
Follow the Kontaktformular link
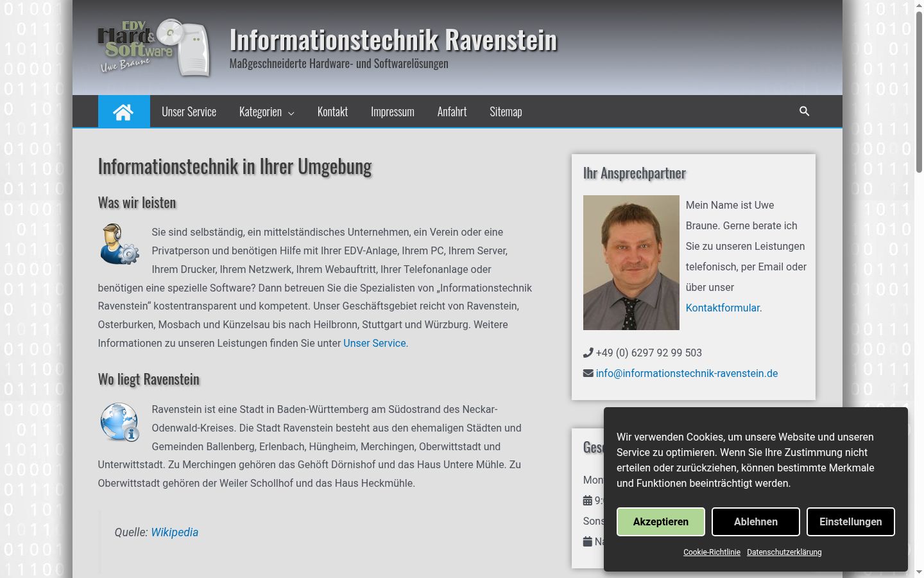[x=723, y=308]
